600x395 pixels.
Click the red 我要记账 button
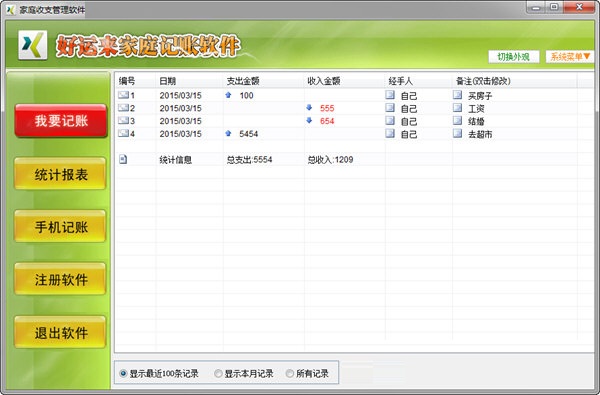[61, 121]
